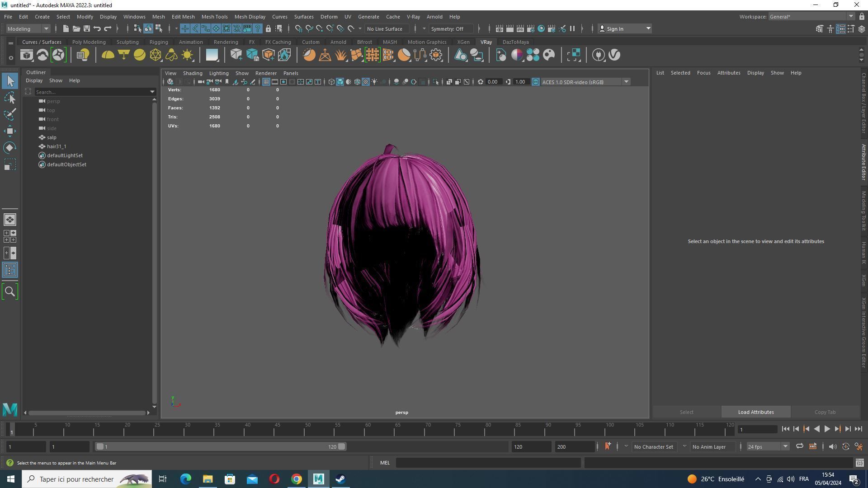Click the render current frame icon
The width and height of the screenshot is (868, 488).
click(x=510, y=29)
